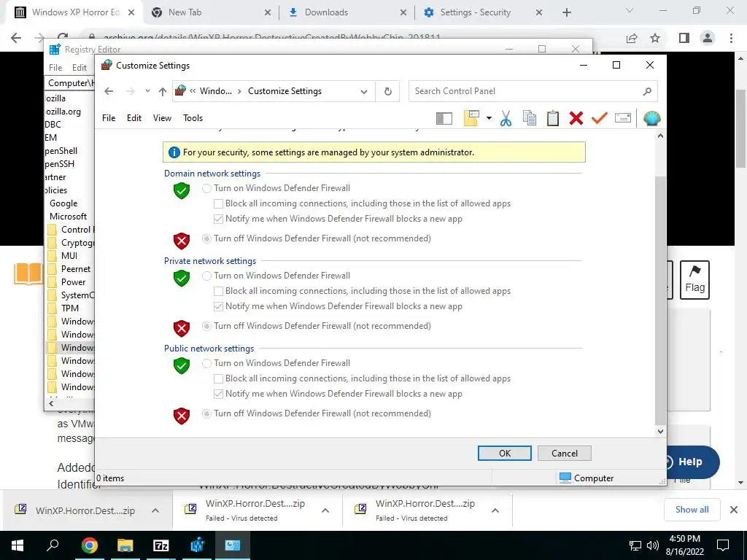The width and height of the screenshot is (747, 560).
Task: Check Domain Block all incoming connections
Action: [x=218, y=204]
